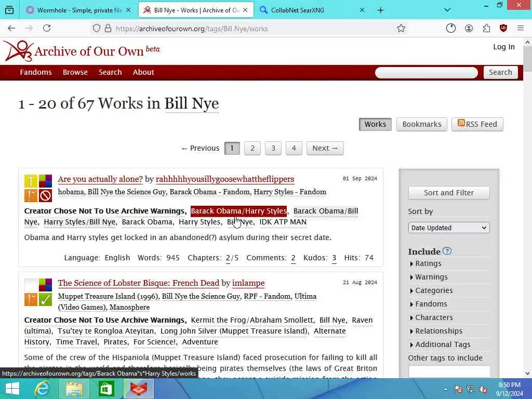532x399 pixels.
Task: Launch Internet Explorer from the taskbar
Action: coord(42,389)
